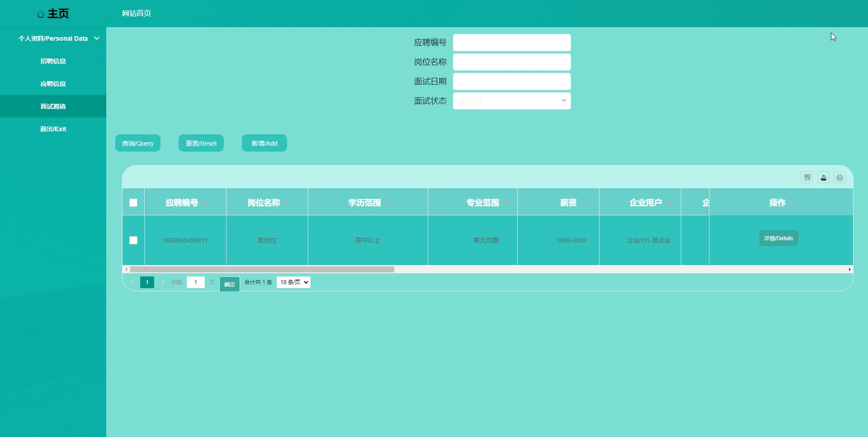
Task: Click the 网站首页 top navigation link
Action: tap(137, 14)
